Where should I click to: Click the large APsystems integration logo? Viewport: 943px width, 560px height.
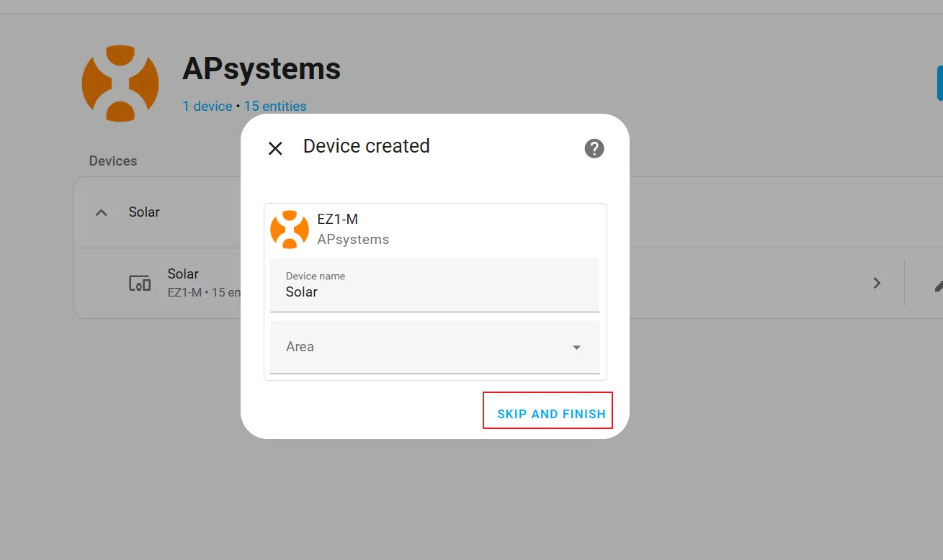120,83
